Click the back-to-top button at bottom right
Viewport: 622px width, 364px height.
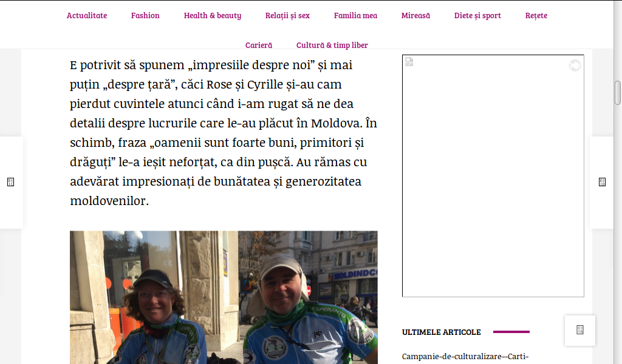pos(580,331)
